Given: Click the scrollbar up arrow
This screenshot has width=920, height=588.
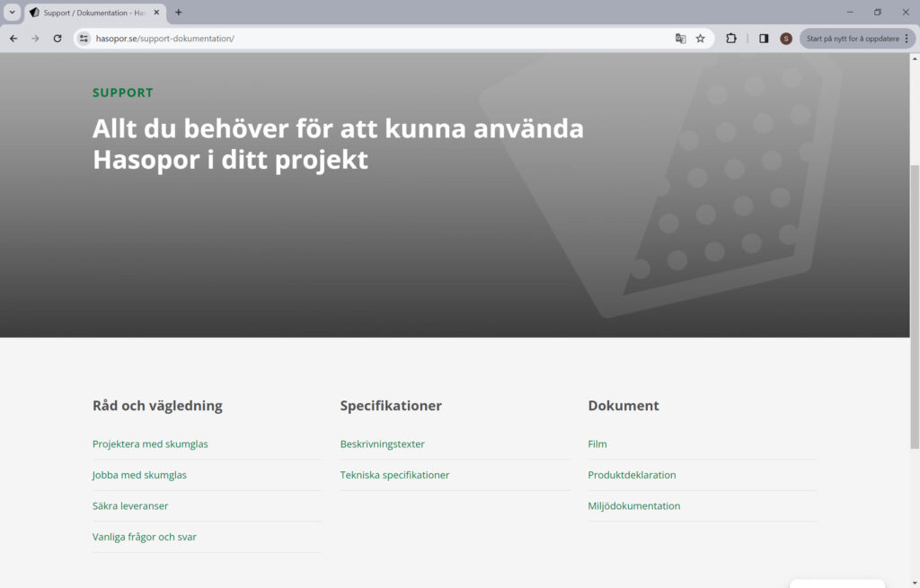Looking at the screenshot, I should click(915, 58).
